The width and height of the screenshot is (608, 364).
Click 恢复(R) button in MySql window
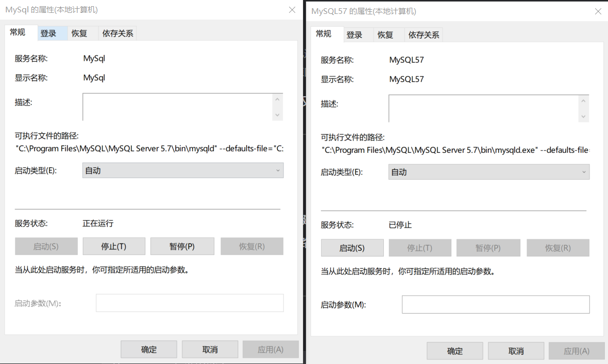252,246
